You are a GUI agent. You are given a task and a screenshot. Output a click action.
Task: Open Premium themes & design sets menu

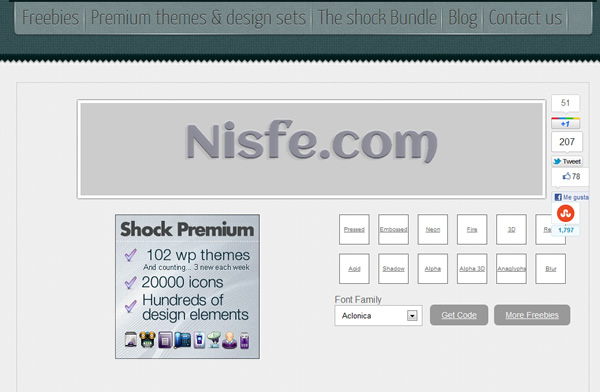[x=198, y=18]
